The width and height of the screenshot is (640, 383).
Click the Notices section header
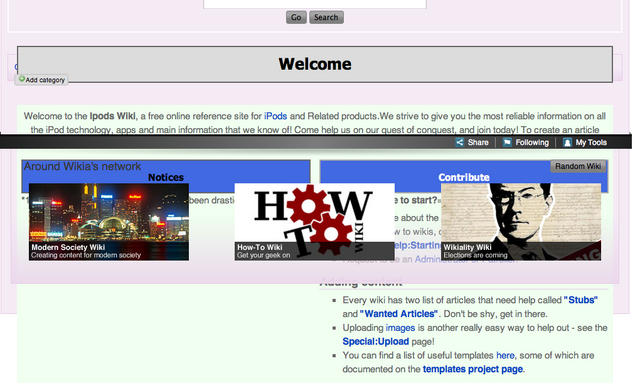coord(166,177)
